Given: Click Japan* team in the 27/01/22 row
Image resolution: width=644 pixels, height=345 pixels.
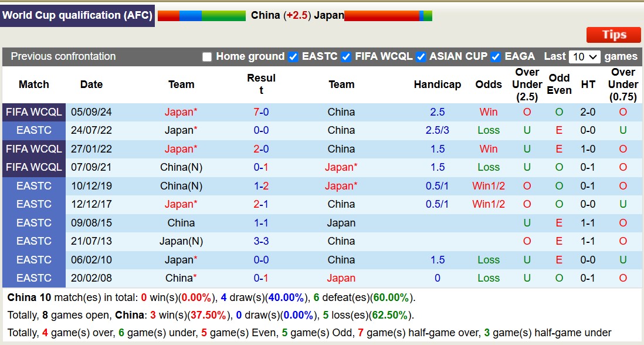Looking at the screenshot, I should pos(181,149).
